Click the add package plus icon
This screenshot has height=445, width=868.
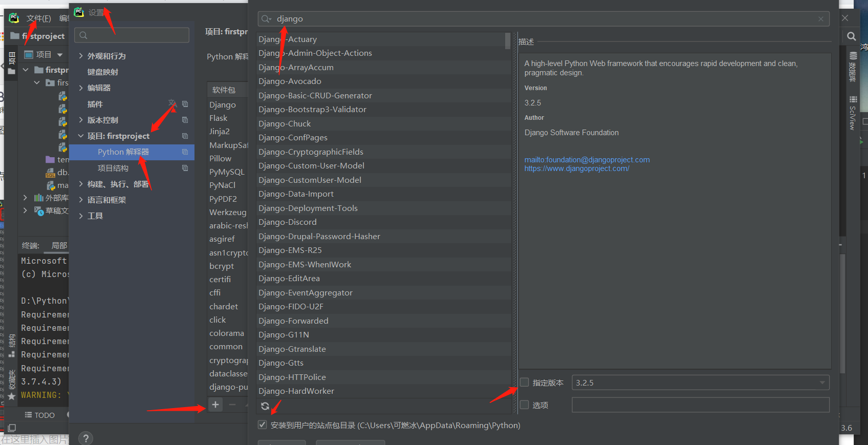coord(215,405)
